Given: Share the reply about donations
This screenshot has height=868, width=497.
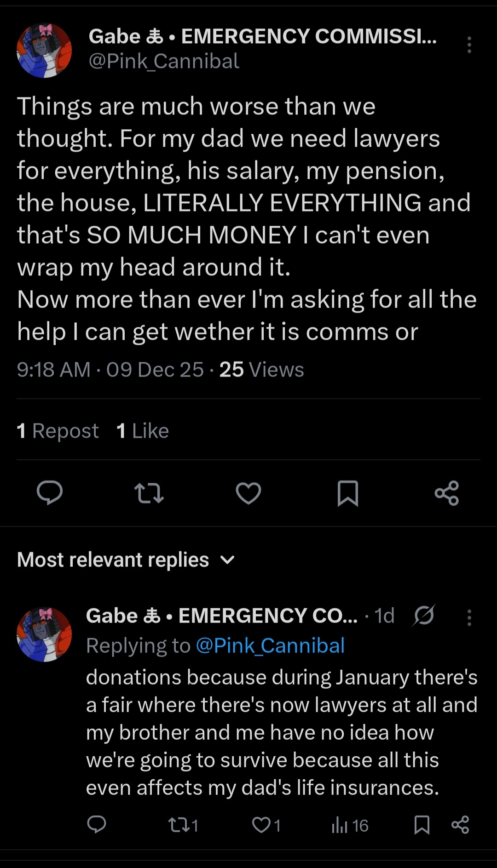Looking at the screenshot, I should (460, 825).
